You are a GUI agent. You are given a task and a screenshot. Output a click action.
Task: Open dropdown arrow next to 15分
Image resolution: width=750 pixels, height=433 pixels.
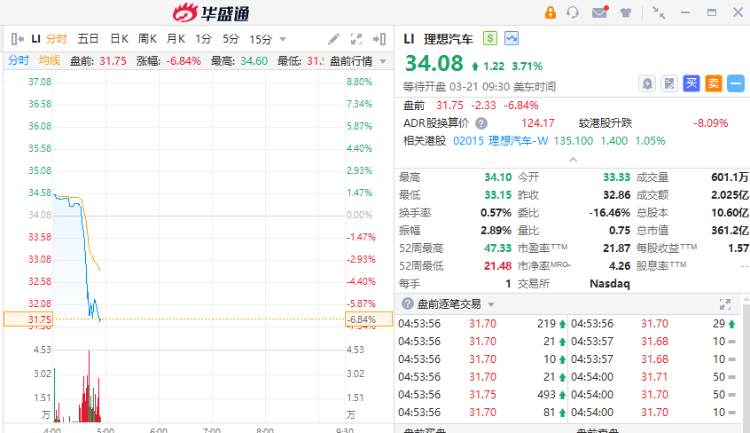282,39
